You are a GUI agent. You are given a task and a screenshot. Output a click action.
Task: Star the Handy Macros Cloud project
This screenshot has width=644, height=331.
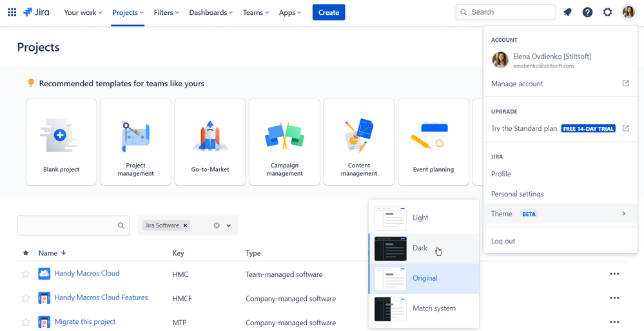click(26, 274)
